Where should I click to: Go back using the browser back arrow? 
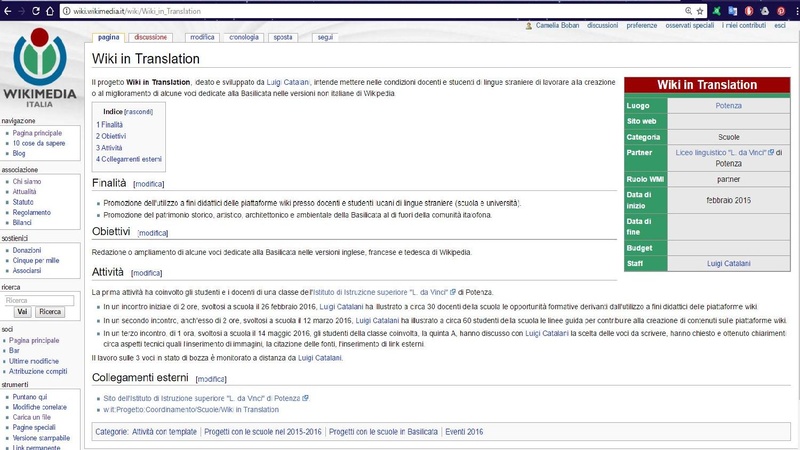tap(8, 11)
